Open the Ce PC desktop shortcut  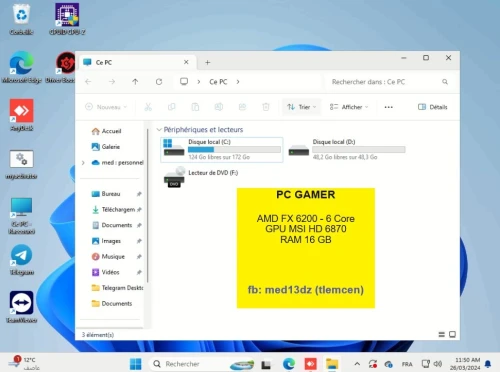coord(21,215)
